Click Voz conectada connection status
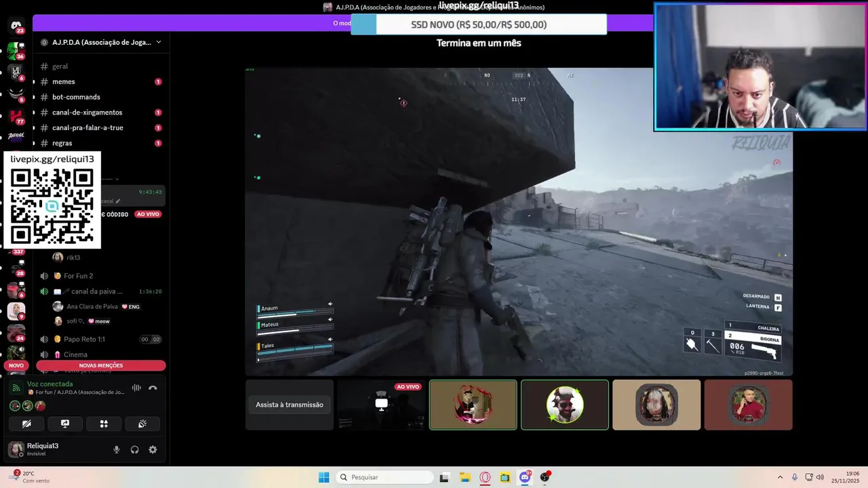868x488 pixels. pyautogui.click(x=50, y=384)
